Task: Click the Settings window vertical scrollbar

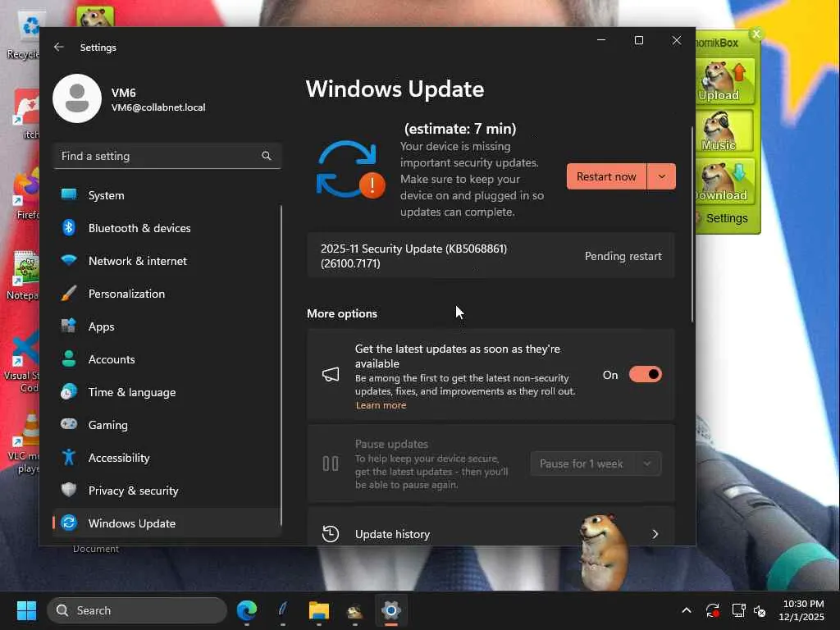Action: [692, 225]
